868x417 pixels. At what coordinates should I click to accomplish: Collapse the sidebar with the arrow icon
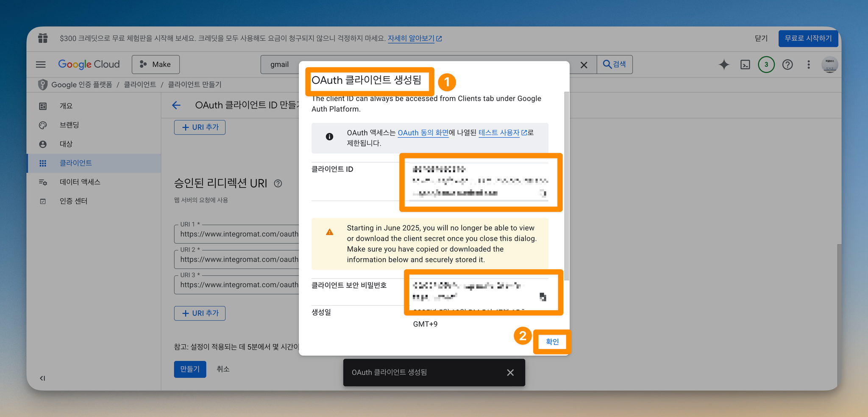coord(42,378)
